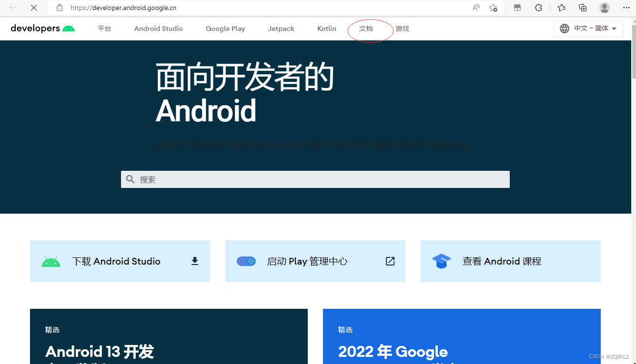
Task: Open the browser Settings and more menu
Action: [x=626, y=8]
